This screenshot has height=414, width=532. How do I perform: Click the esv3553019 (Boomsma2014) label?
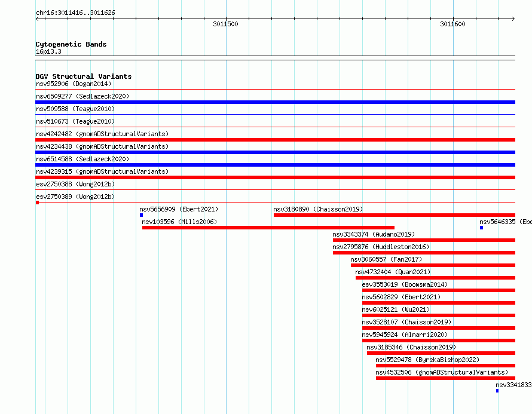coord(405,284)
